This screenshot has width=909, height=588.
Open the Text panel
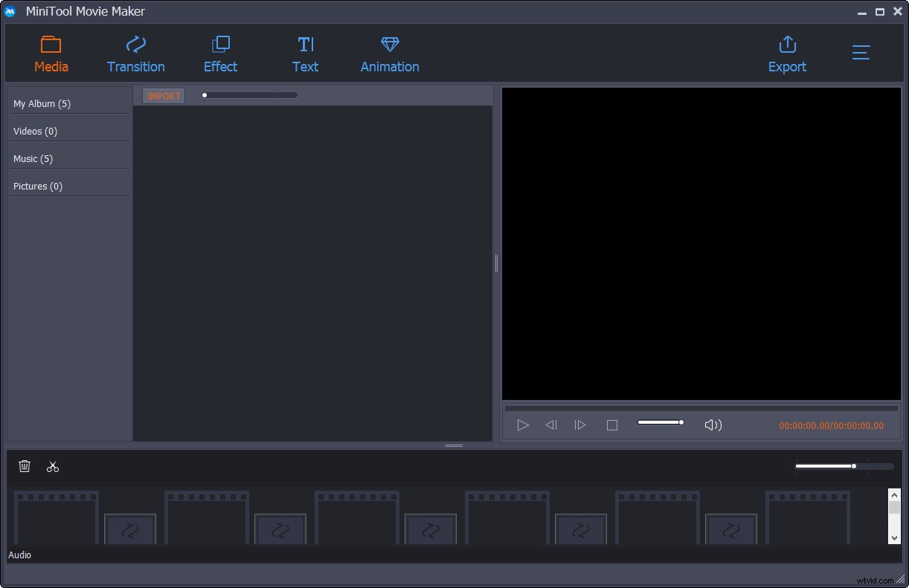coord(305,52)
